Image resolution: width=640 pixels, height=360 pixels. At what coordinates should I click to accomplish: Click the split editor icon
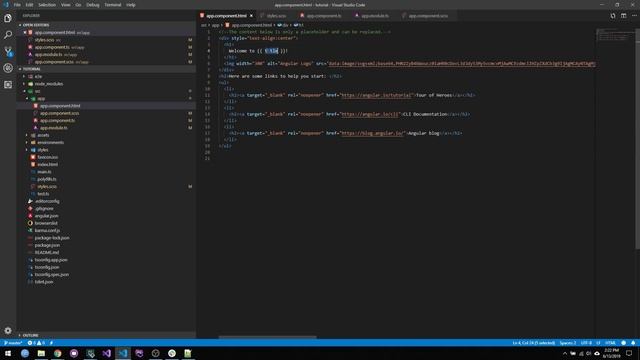coord(623,16)
